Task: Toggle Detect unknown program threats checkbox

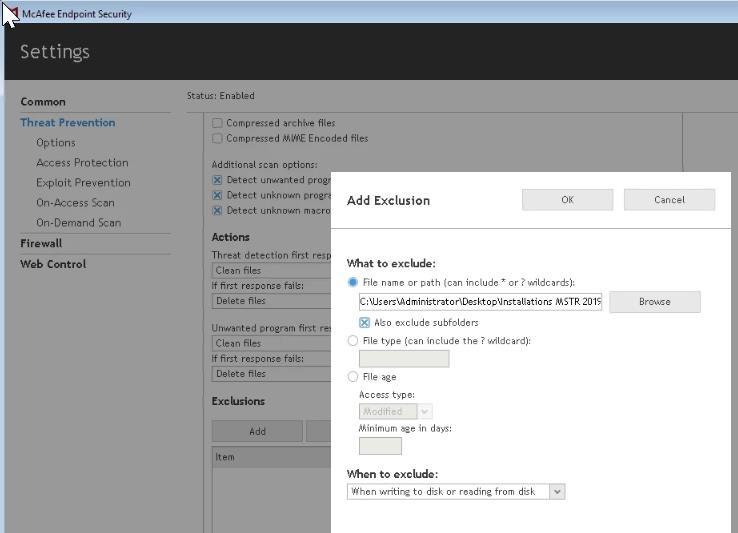Action: tap(217, 195)
